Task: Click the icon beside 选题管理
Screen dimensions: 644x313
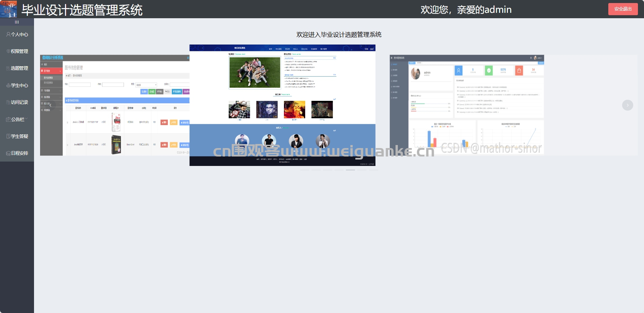Action: tap(8, 68)
